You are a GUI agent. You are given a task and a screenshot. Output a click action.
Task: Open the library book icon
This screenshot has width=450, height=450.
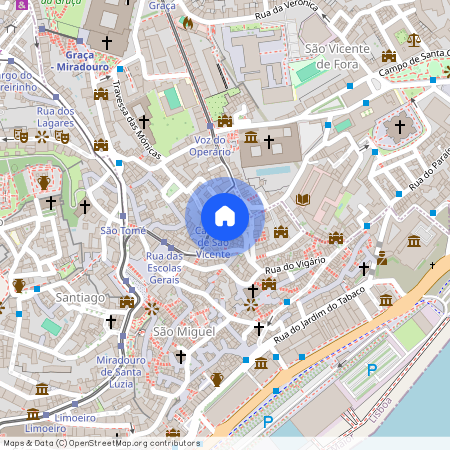(x=303, y=200)
